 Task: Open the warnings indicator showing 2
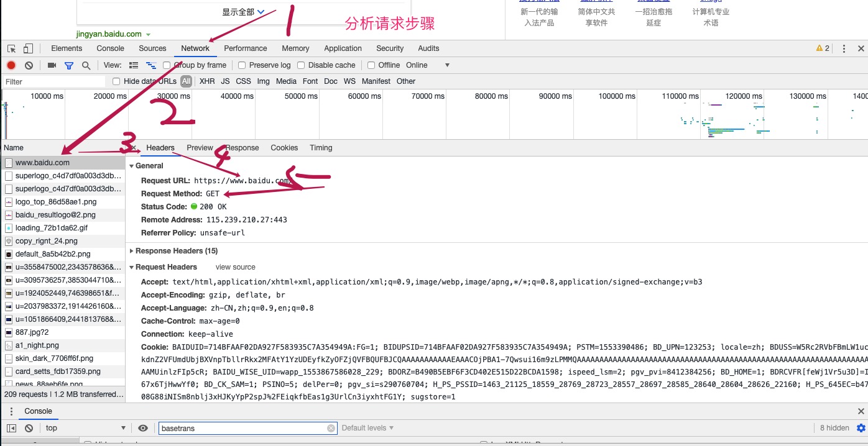pyautogui.click(x=823, y=48)
